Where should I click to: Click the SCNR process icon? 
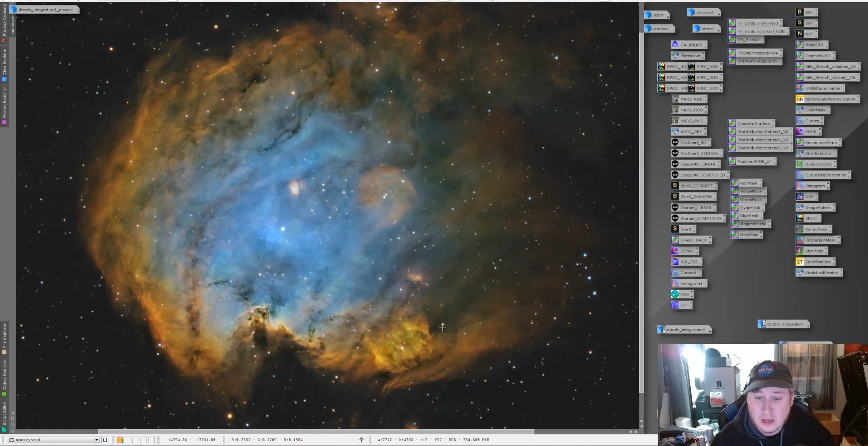coord(810,132)
